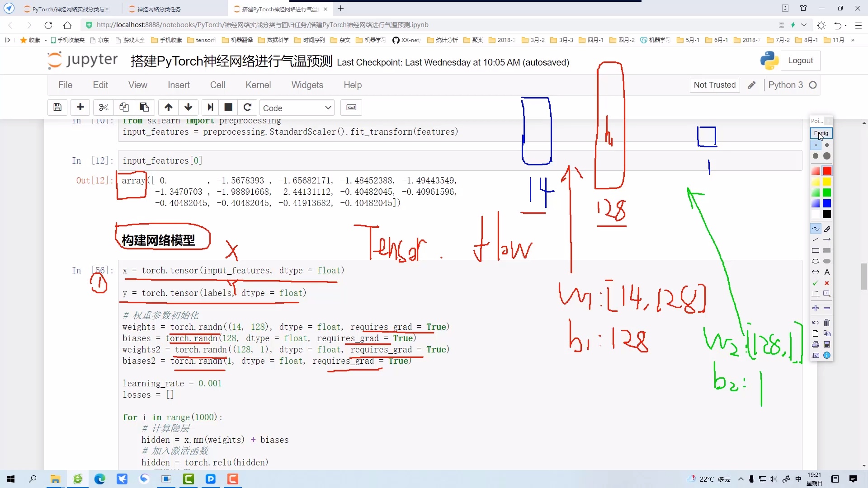The height and width of the screenshot is (488, 868).
Task: Restart the kernel with the refresh icon
Action: point(247,107)
